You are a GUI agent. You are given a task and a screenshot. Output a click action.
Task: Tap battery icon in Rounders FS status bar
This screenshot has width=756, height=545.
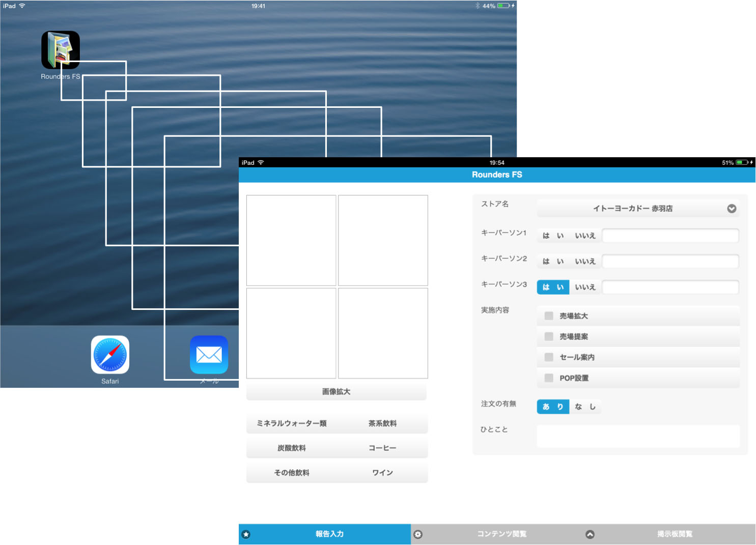(742, 163)
